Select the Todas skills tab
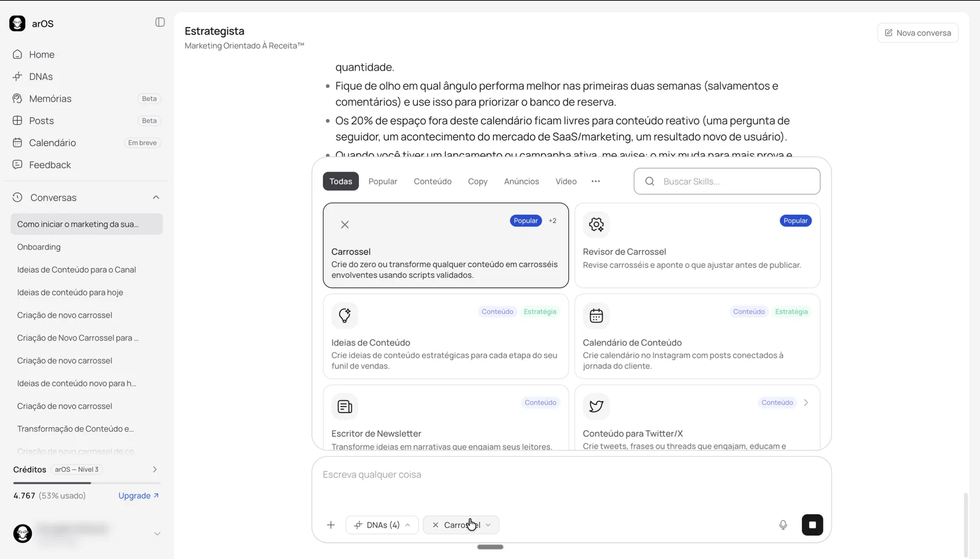The image size is (980, 559). click(x=341, y=181)
